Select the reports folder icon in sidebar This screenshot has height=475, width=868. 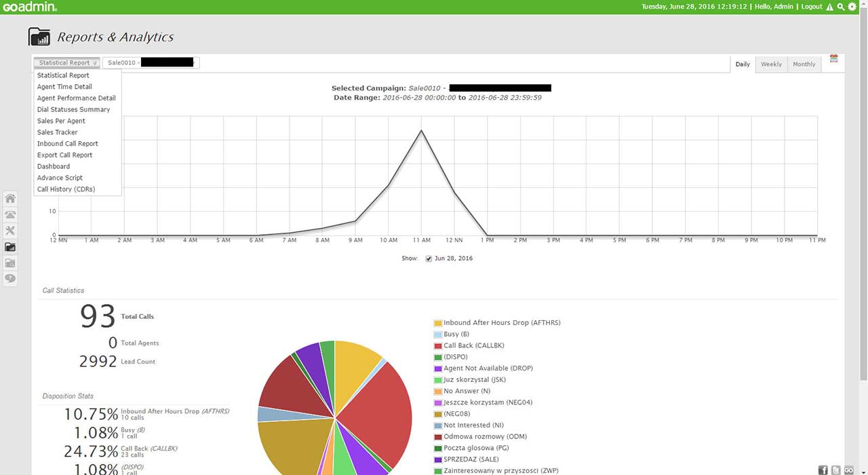tap(10, 247)
